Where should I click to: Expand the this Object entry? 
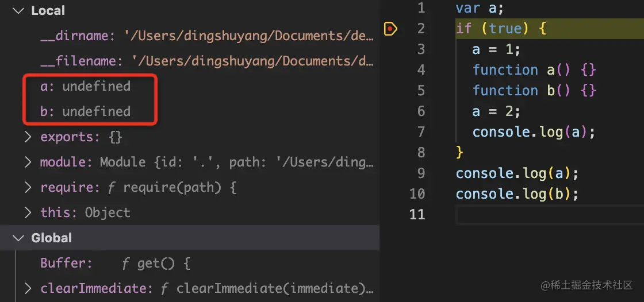(x=28, y=212)
